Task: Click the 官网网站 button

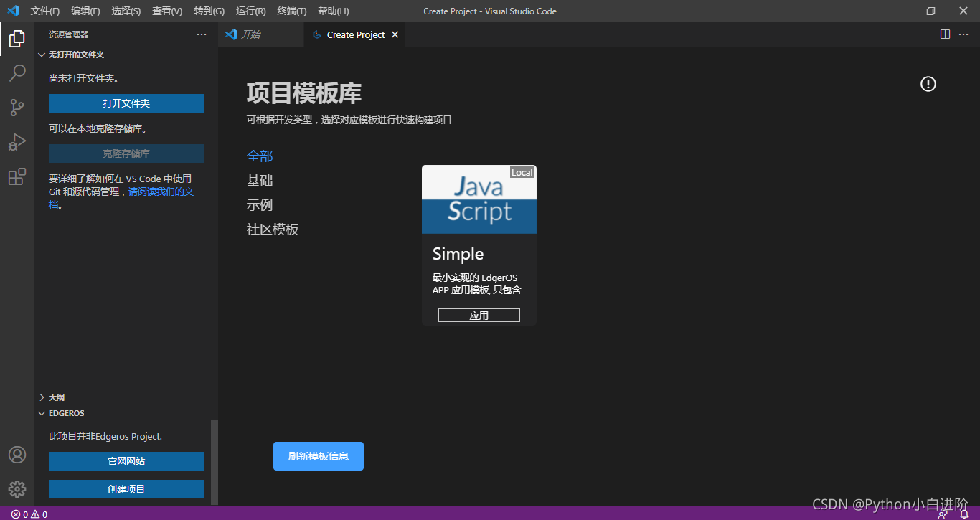Action: (126, 461)
